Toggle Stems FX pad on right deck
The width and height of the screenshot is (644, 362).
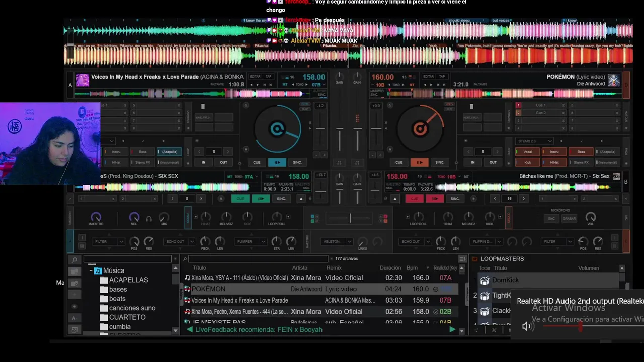[581, 162]
